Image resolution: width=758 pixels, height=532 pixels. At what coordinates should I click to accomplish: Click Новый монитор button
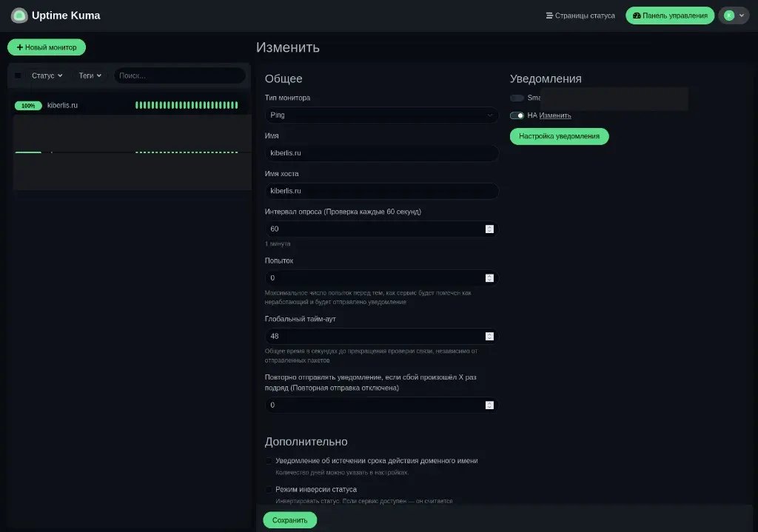coord(47,47)
